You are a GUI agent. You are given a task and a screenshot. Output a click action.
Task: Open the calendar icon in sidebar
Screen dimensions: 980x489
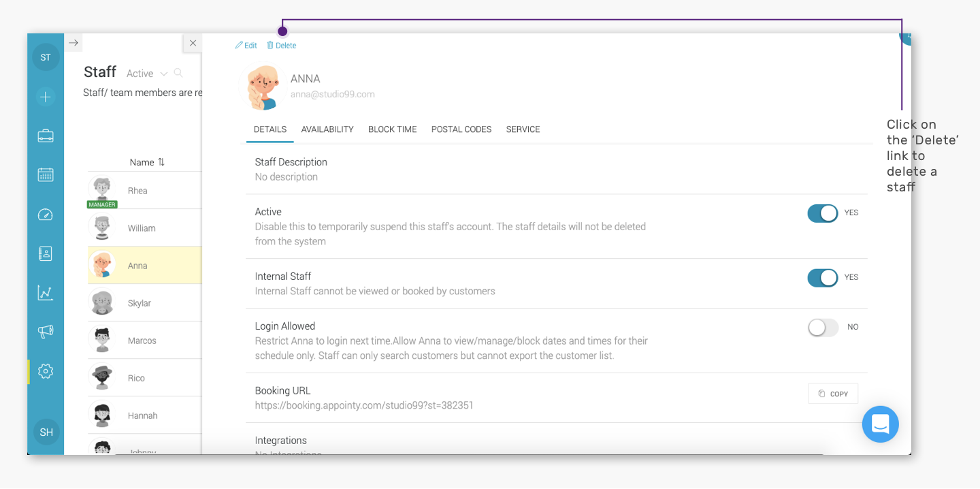click(x=46, y=175)
